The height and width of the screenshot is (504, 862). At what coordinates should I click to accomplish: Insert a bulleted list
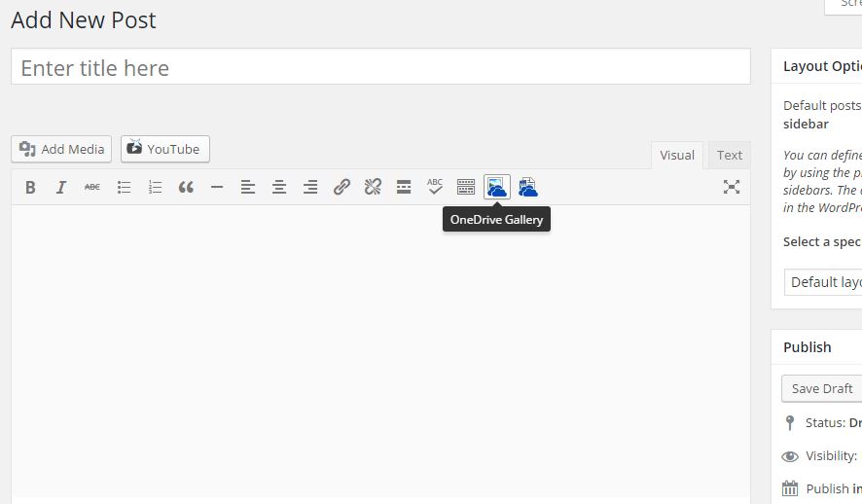click(x=124, y=188)
